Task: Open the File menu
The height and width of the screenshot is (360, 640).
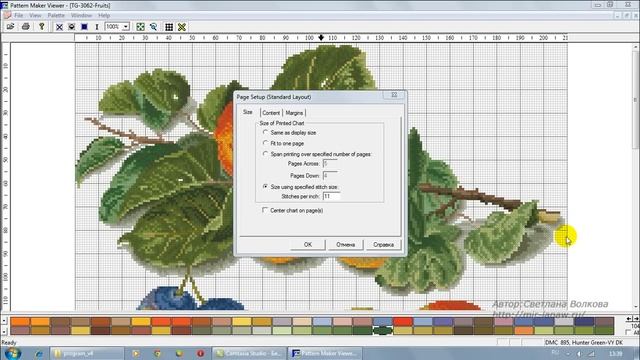Action: [19, 15]
